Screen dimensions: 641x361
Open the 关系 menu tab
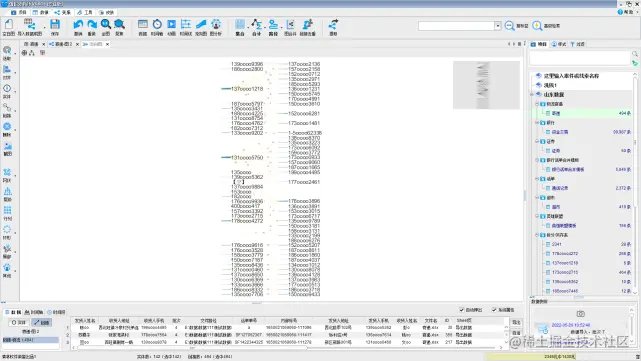coord(63,12)
